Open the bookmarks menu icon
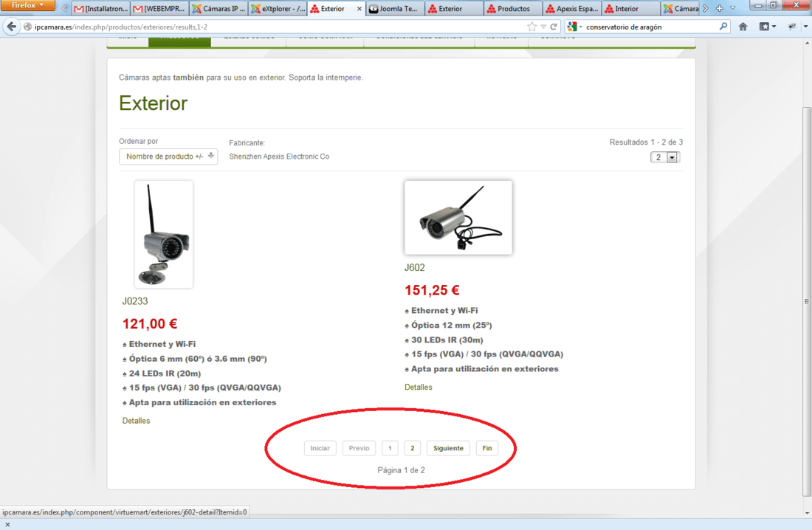Viewport: 812px width, 530px height. pyautogui.click(x=767, y=27)
